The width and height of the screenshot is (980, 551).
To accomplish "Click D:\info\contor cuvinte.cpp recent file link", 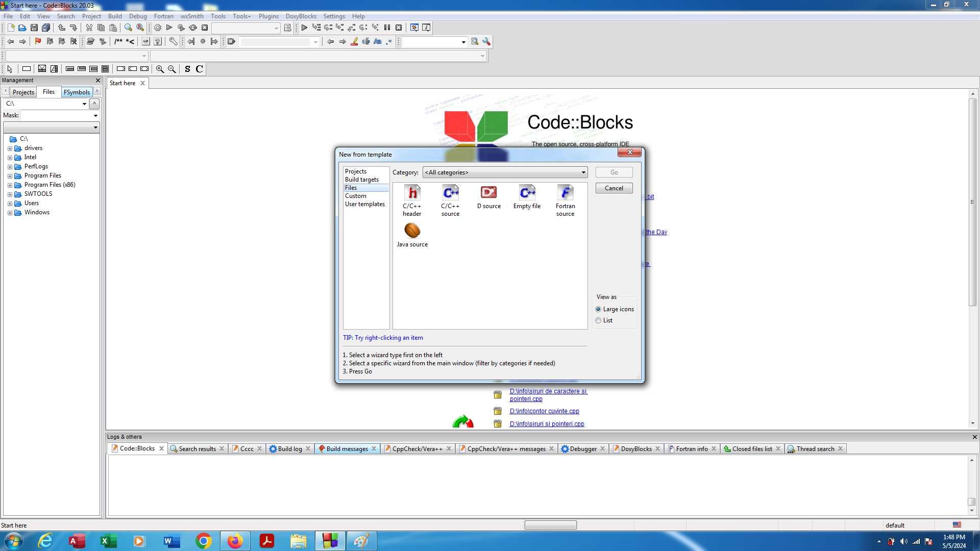I will (x=544, y=410).
